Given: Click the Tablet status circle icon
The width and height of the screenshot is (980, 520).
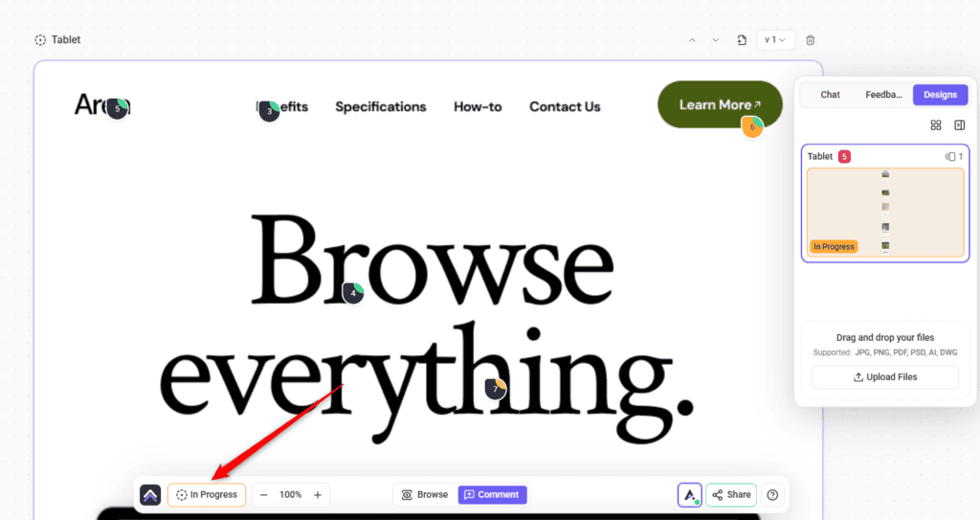Looking at the screenshot, I should click(x=40, y=40).
